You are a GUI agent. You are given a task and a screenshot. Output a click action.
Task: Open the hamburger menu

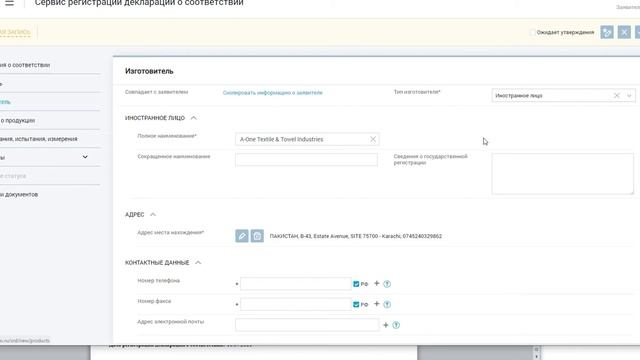coord(9,3)
